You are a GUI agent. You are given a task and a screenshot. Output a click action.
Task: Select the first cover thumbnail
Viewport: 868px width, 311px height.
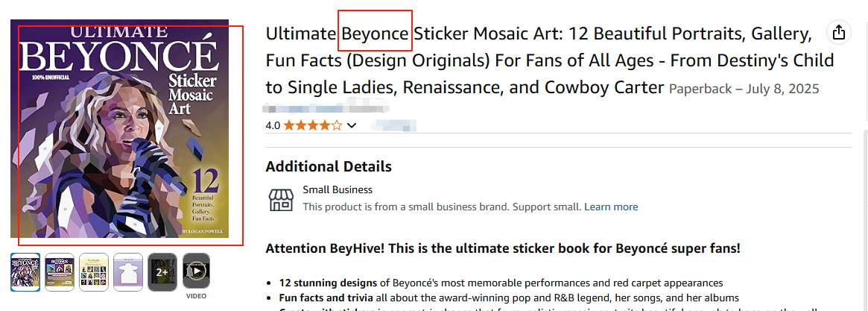pyautogui.click(x=25, y=271)
